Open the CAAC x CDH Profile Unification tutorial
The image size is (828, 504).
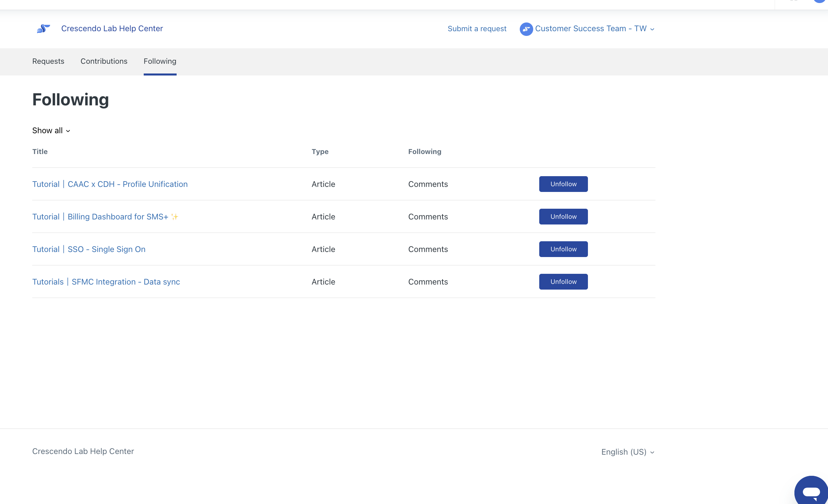(x=110, y=184)
